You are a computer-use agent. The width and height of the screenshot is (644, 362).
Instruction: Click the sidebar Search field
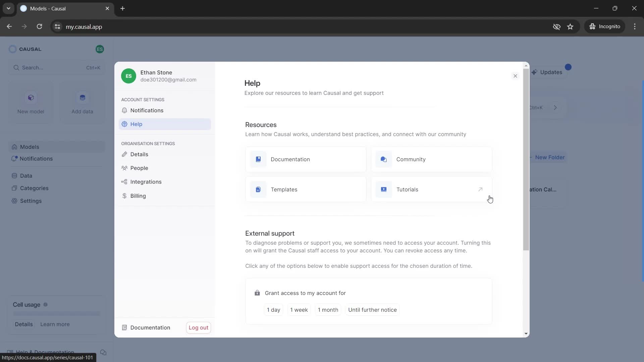(57, 68)
